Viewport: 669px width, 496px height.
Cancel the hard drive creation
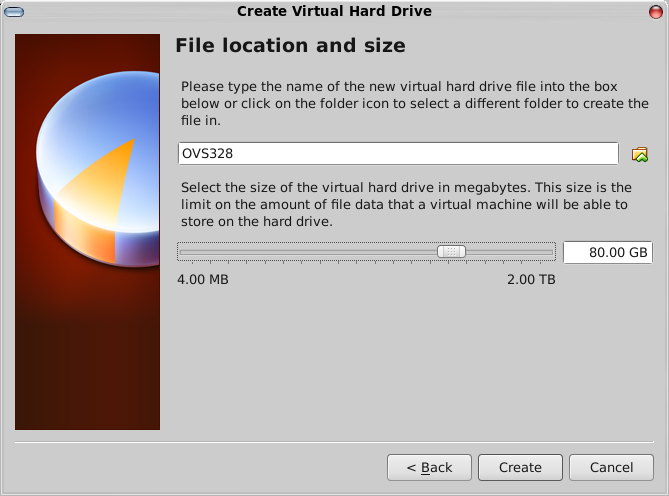(x=611, y=467)
